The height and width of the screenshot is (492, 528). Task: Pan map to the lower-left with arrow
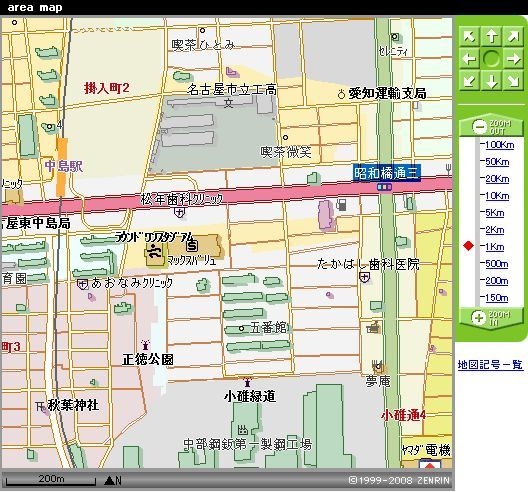pos(469,81)
